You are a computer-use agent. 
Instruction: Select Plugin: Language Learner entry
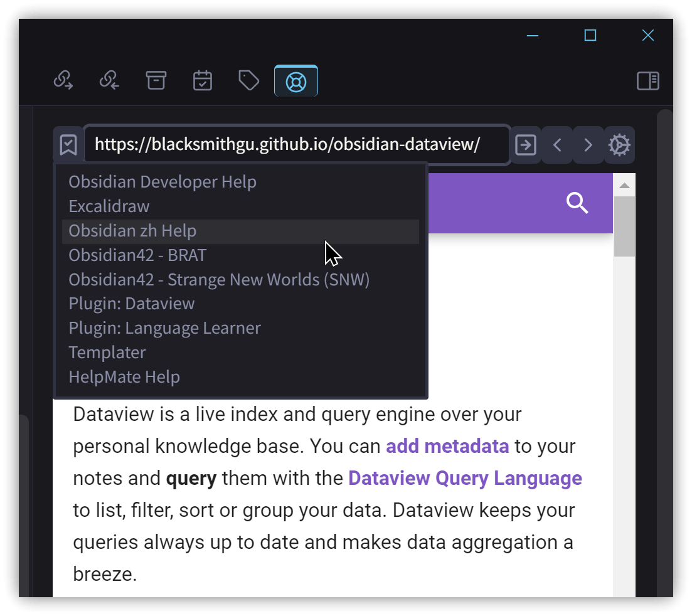(x=240, y=328)
